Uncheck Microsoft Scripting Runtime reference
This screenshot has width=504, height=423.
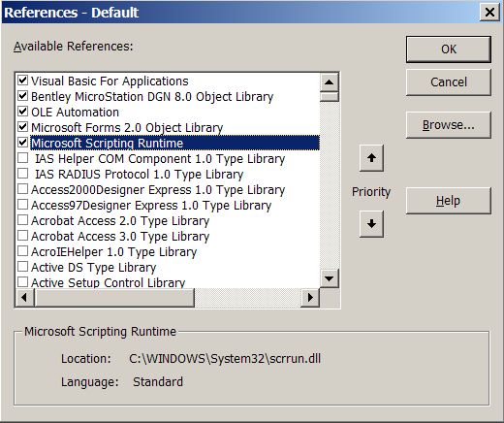tap(22, 143)
